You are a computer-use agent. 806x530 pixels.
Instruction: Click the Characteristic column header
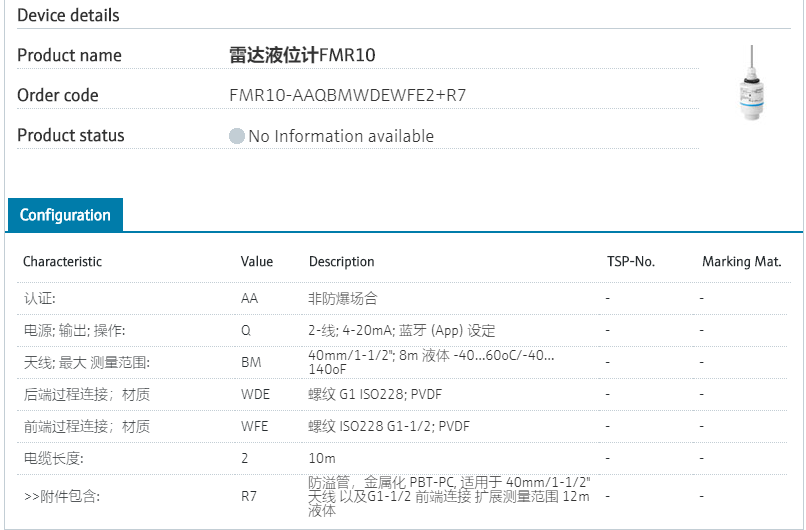coord(62,262)
